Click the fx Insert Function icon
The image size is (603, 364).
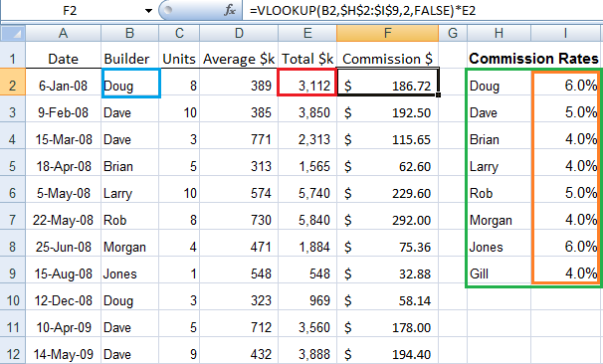pyautogui.click(x=230, y=10)
